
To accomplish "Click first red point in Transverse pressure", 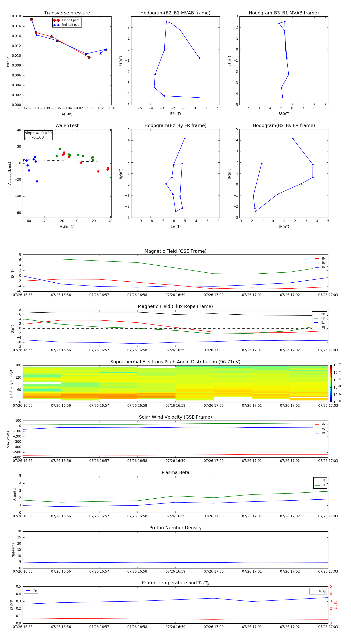I will 31,19.
